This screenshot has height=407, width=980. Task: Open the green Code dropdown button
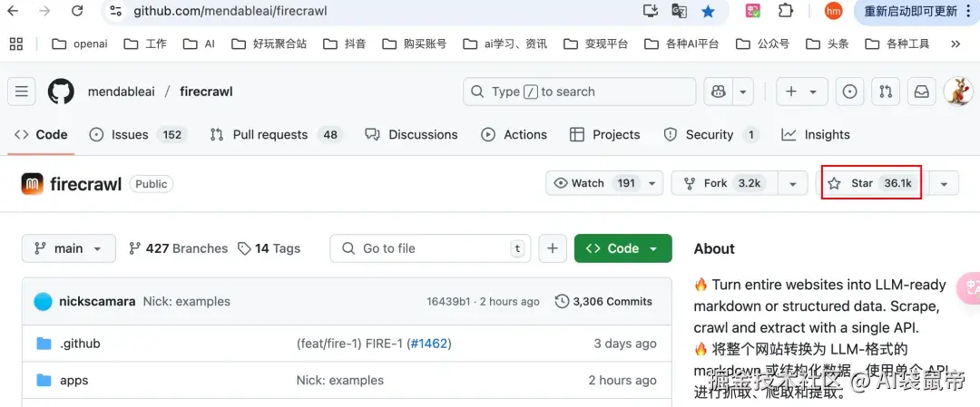(622, 248)
